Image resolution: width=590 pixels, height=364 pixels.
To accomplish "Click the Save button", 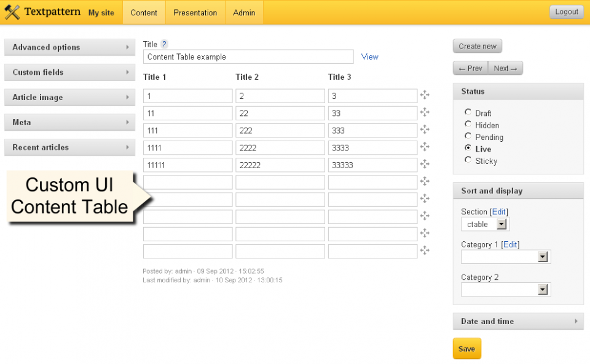I will pyautogui.click(x=466, y=348).
